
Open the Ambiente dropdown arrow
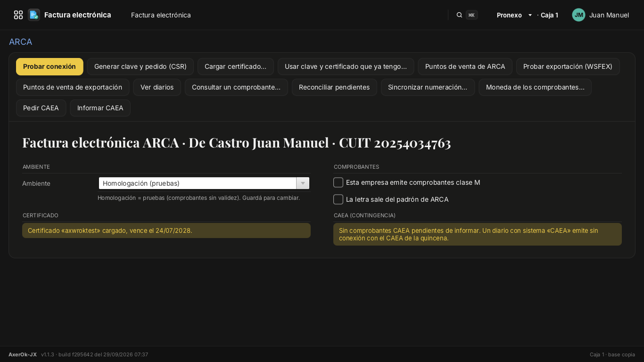click(x=303, y=183)
